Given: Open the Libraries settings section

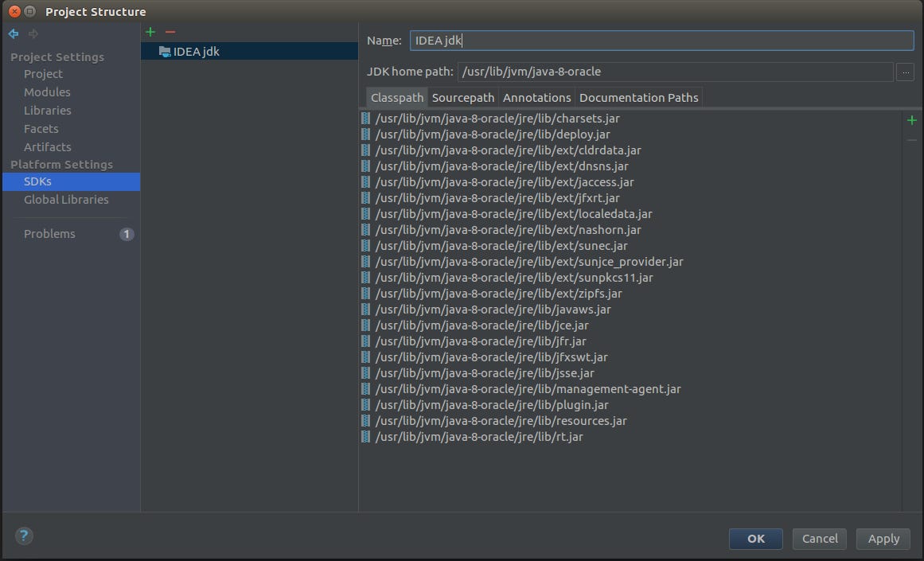Looking at the screenshot, I should pyautogui.click(x=49, y=110).
